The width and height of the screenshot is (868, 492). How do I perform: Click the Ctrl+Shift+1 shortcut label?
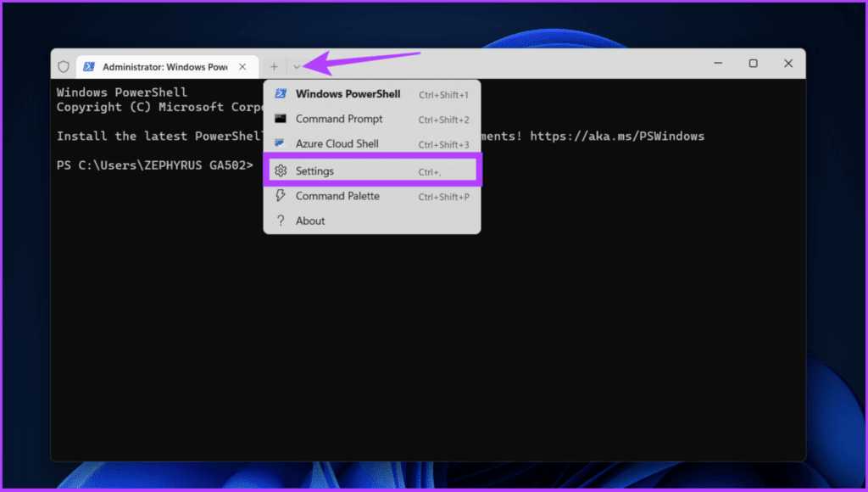443,95
